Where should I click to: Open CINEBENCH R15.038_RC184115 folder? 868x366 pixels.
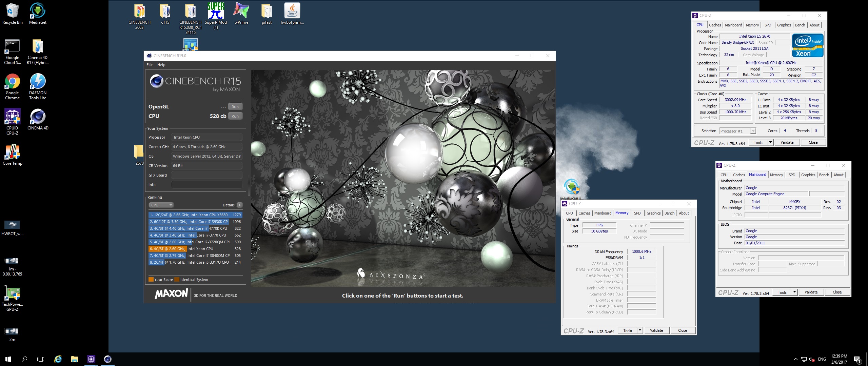coord(190,19)
